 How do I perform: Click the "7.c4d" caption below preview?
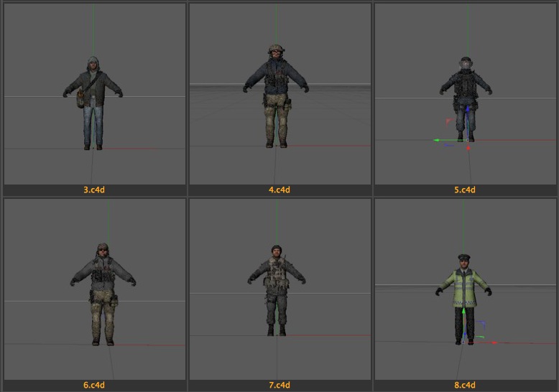pos(279,385)
